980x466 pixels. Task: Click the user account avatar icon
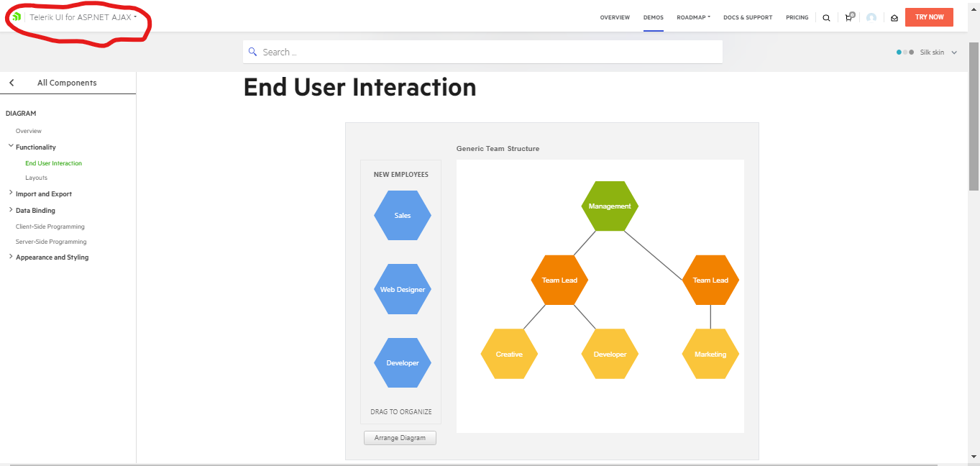(871, 18)
